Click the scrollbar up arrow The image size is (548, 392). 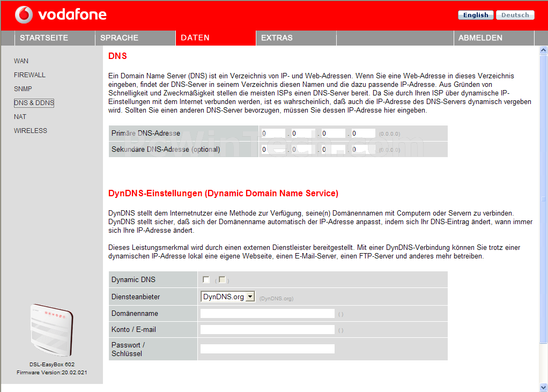pos(544,50)
